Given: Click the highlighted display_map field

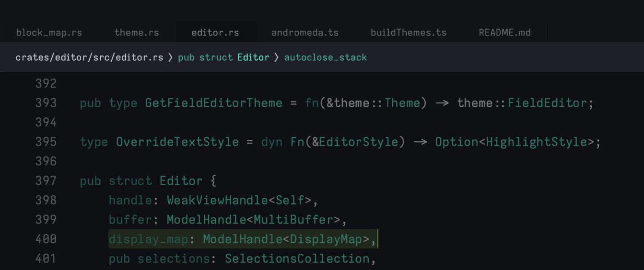Looking at the screenshot, I should click(x=148, y=239).
